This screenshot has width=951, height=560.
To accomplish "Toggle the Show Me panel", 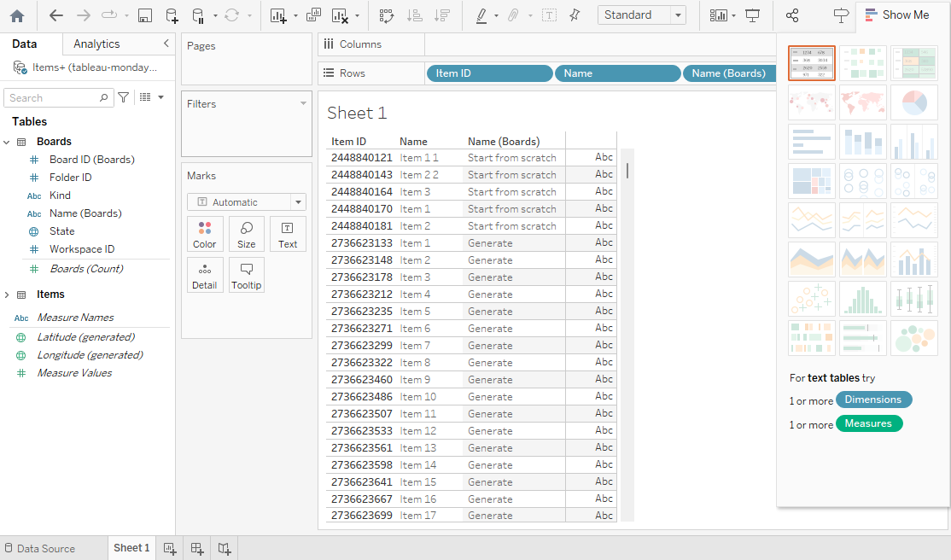I will tap(896, 15).
